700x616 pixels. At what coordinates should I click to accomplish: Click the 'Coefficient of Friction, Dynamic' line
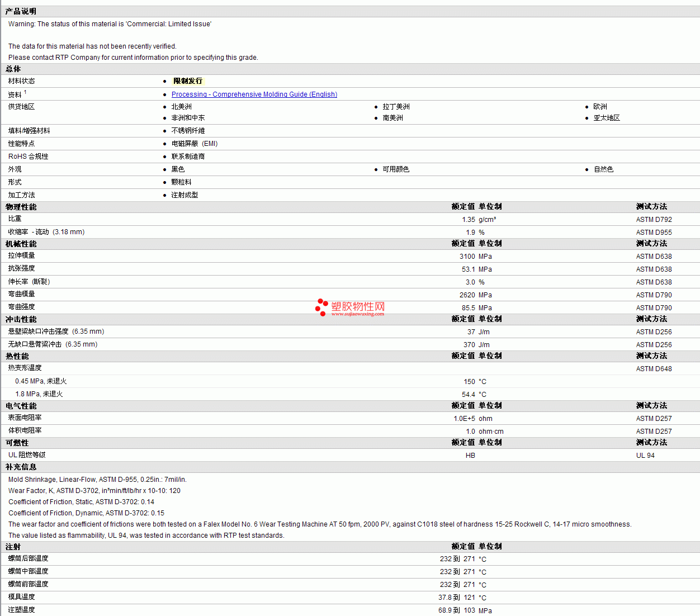[86, 513]
